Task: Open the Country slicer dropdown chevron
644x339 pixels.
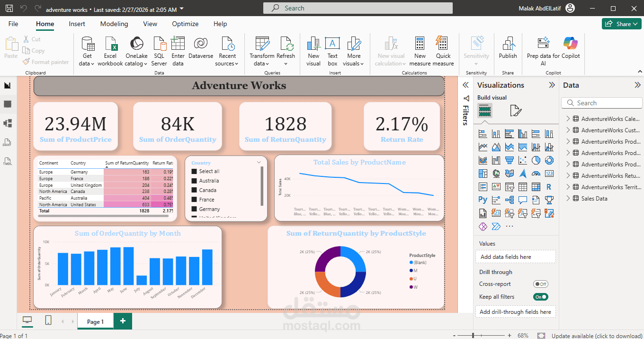Action: (259, 162)
